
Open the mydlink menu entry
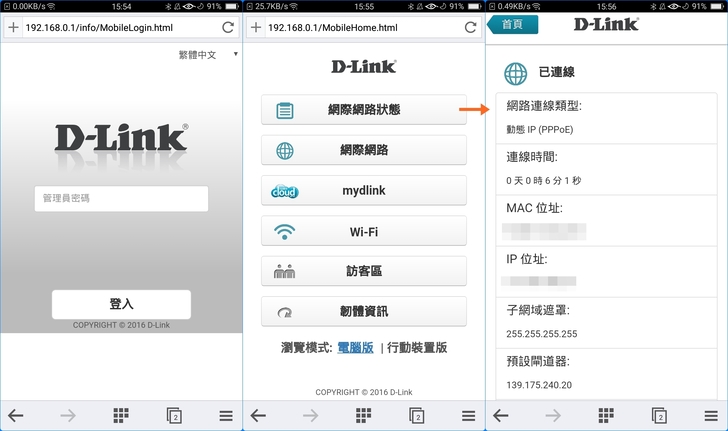coord(364,190)
